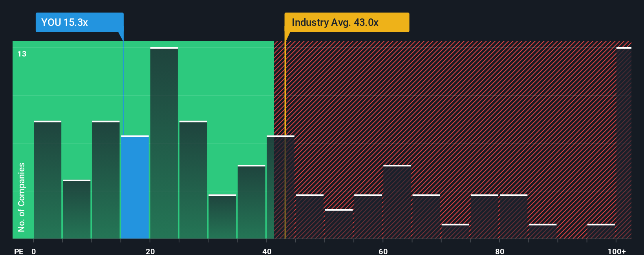The image size is (644, 255).
Task: Click the x-axis tick label 20
Action: click(x=150, y=251)
